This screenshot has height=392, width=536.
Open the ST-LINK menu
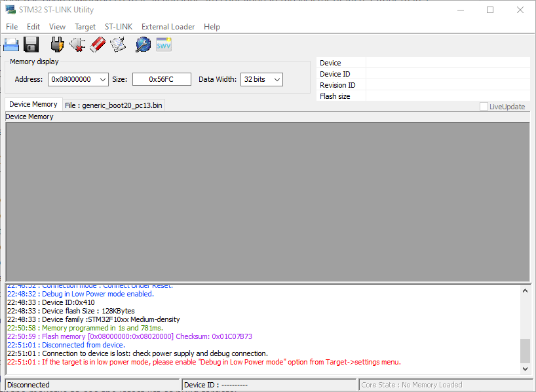pyautogui.click(x=119, y=27)
